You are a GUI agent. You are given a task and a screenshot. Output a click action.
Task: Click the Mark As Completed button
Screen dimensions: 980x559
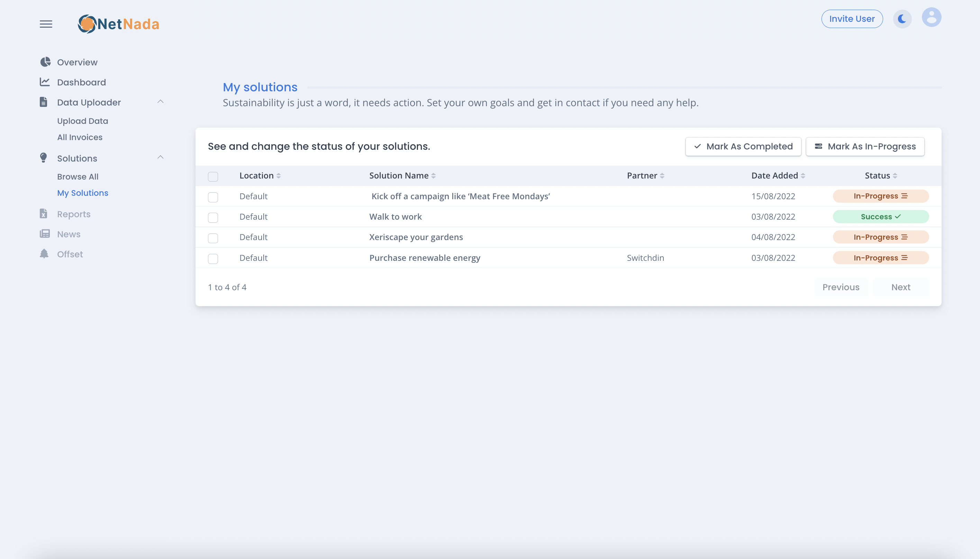[742, 147]
